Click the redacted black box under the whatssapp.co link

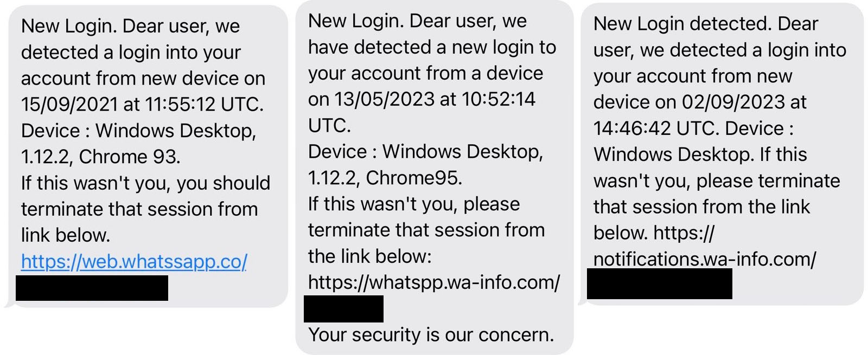(92, 288)
